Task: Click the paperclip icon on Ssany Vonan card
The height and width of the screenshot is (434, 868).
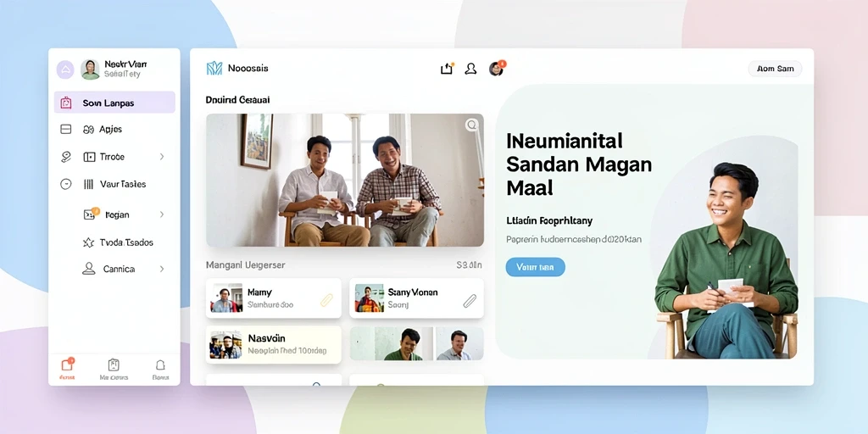Action: (x=470, y=301)
